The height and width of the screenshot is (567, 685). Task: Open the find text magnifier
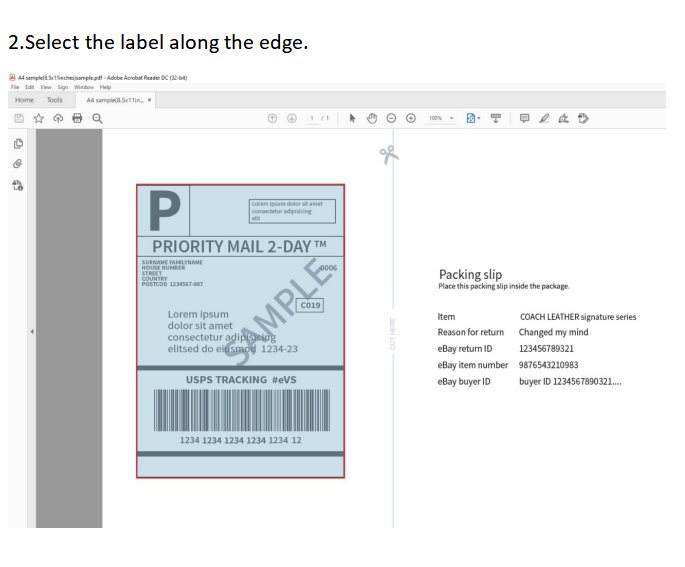point(97,118)
